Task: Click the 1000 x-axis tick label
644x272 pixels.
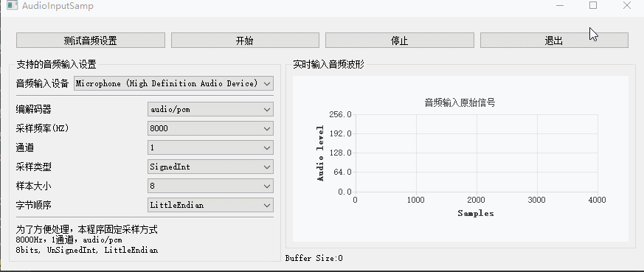Action: pyautogui.click(x=416, y=200)
